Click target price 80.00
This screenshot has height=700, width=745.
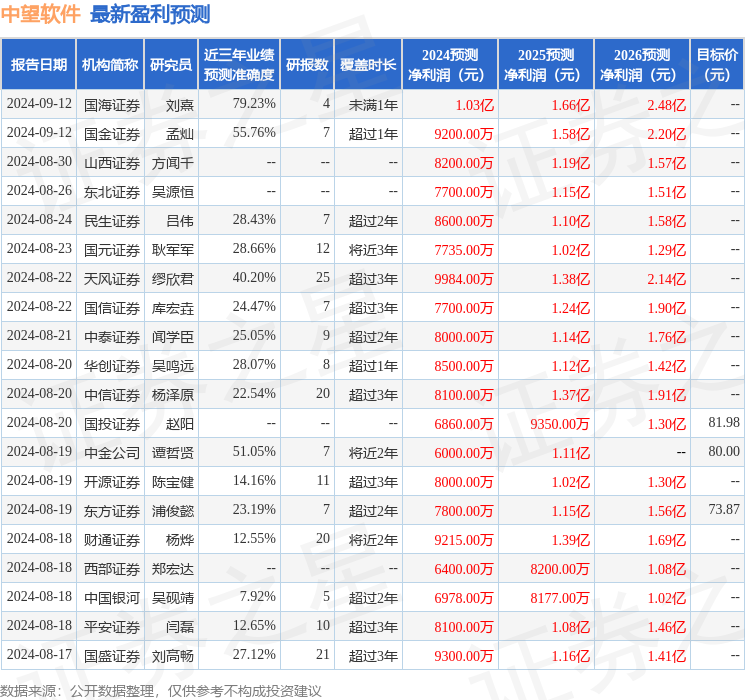point(724,451)
